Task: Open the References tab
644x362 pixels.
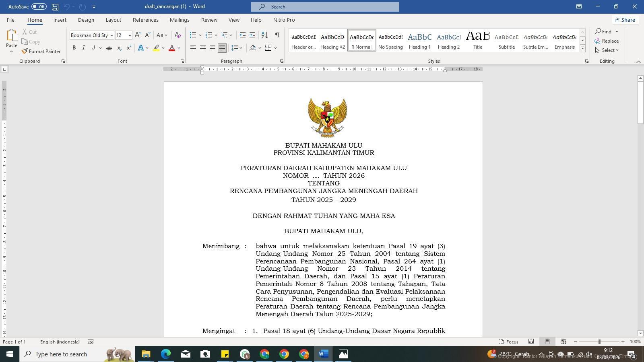Action: coord(145,20)
